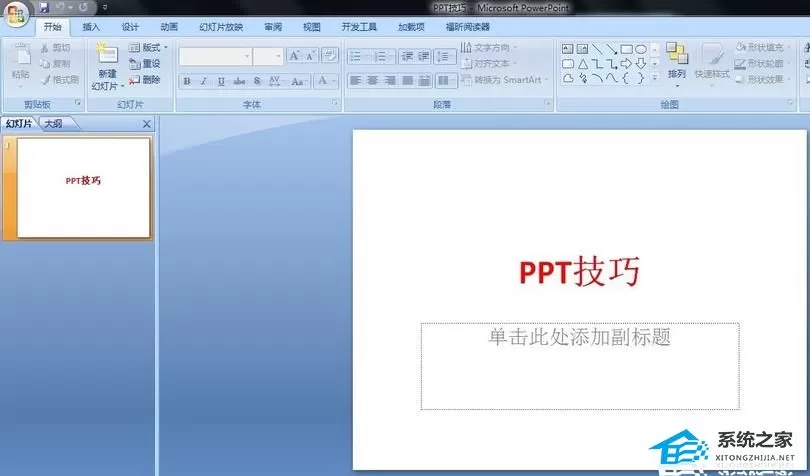Toggle Underline formatting
This screenshot has width=810, height=476.
221,81
